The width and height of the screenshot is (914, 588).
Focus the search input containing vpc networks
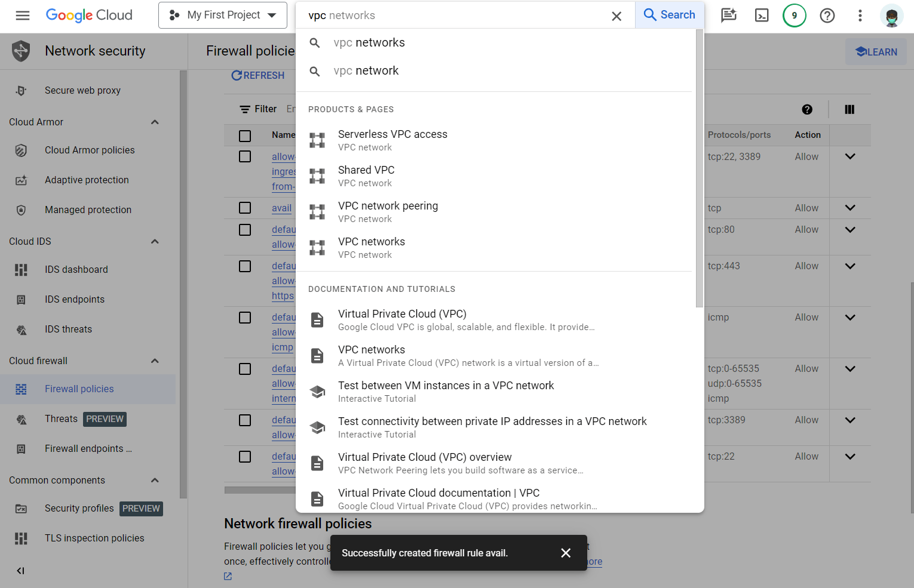click(457, 16)
